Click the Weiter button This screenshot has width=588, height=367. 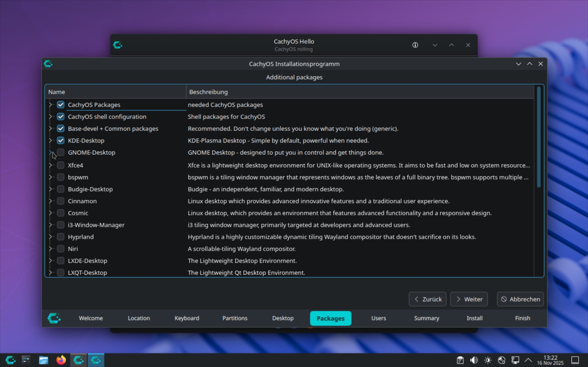point(469,299)
